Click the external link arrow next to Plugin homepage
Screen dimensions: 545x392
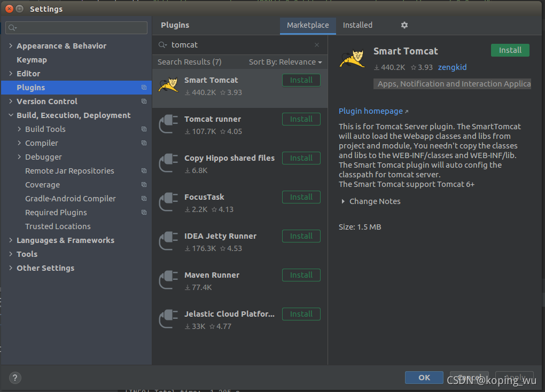[x=407, y=112]
